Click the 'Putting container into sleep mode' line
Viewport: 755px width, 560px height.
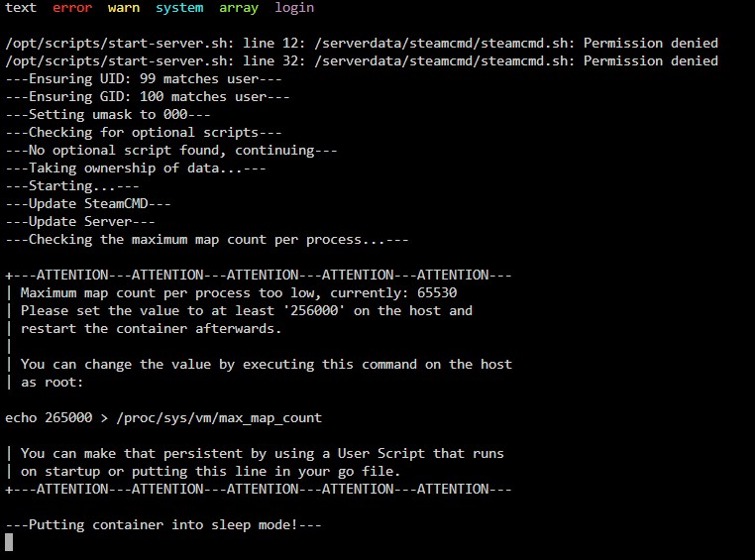[x=163, y=524]
